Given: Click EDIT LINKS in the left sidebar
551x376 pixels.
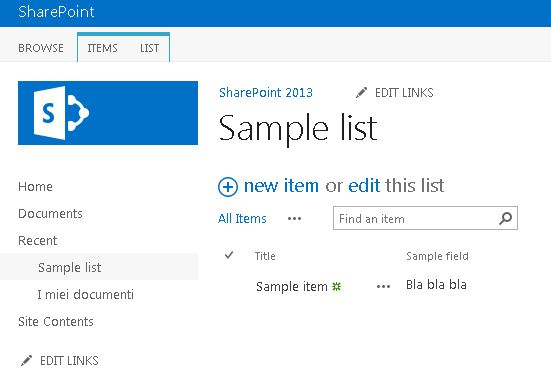Looking at the screenshot, I should 69,361.
